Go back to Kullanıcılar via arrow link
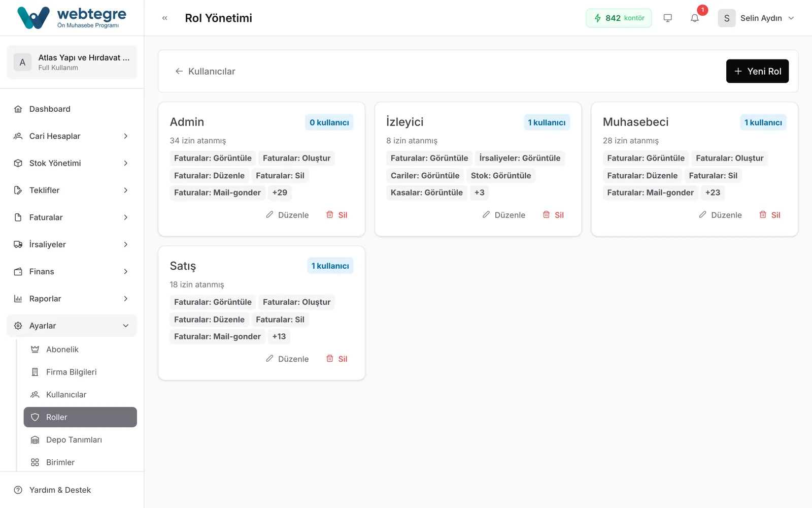 205,72
